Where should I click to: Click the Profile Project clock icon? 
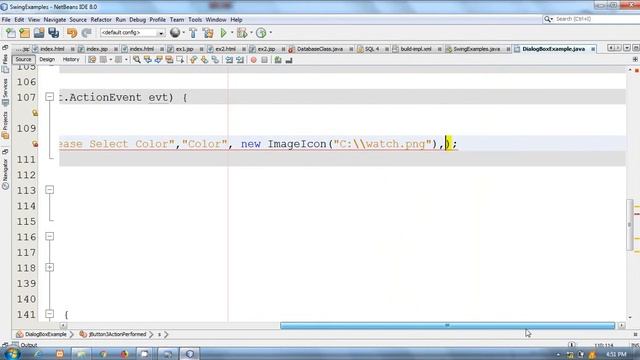coord(261,33)
